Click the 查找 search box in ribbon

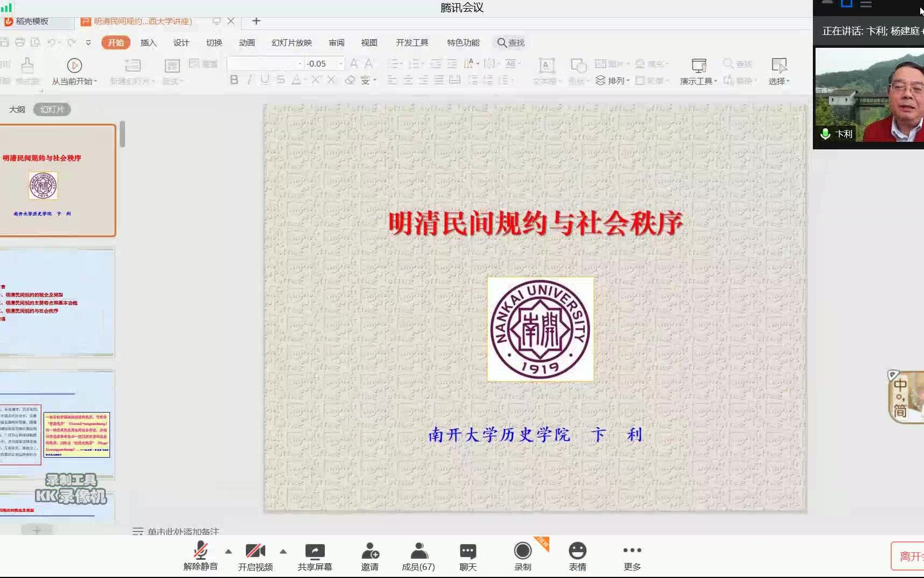(x=511, y=42)
